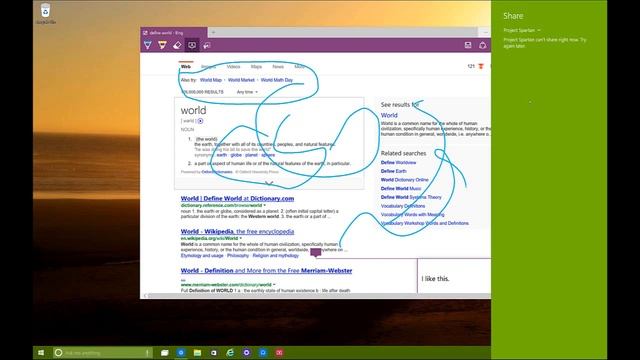Click the Share web note icon
The width and height of the screenshot is (640, 360).
pyautogui.click(x=483, y=45)
